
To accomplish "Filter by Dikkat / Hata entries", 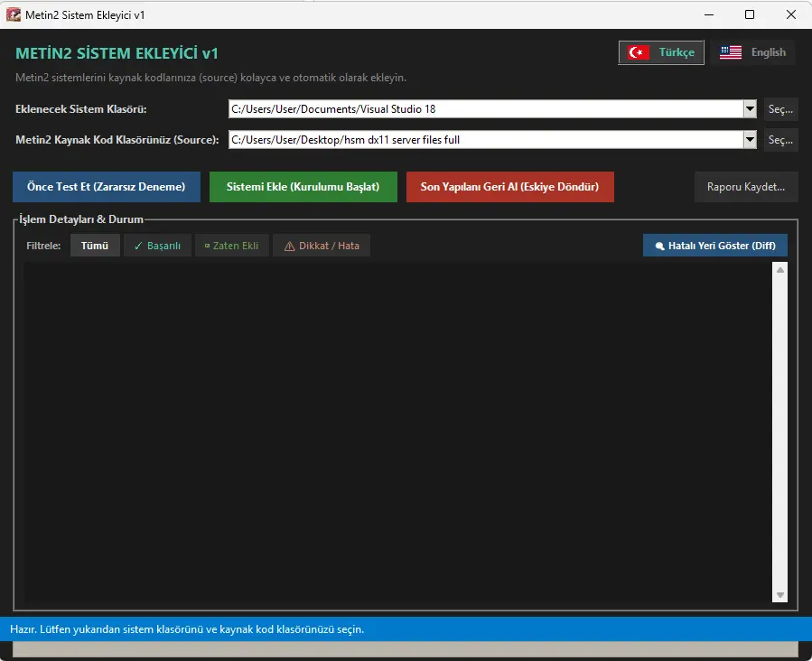I will point(322,246).
